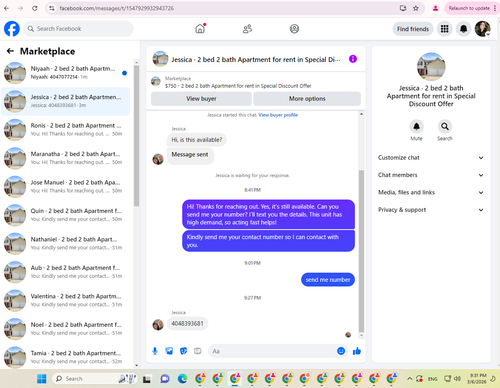This screenshot has height=388, width=500.
Task: Click the Facebook logo
Action: click(x=12, y=29)
